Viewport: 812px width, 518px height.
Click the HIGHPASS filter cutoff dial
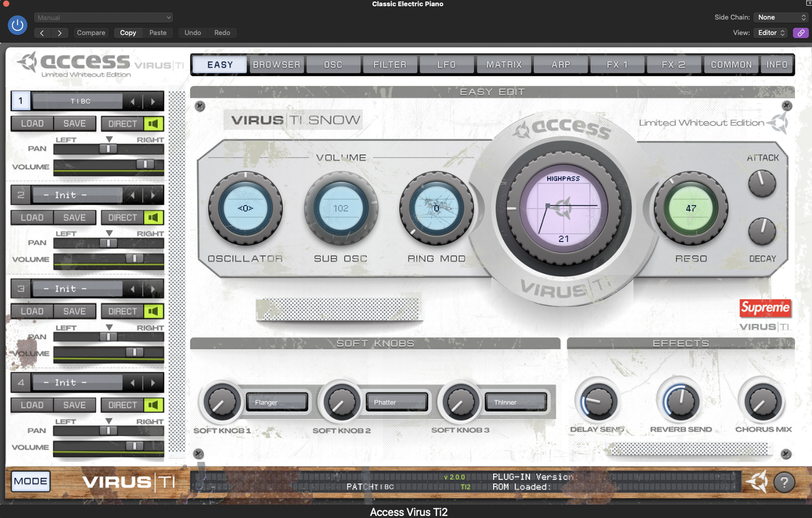click(x=563, y=209)
